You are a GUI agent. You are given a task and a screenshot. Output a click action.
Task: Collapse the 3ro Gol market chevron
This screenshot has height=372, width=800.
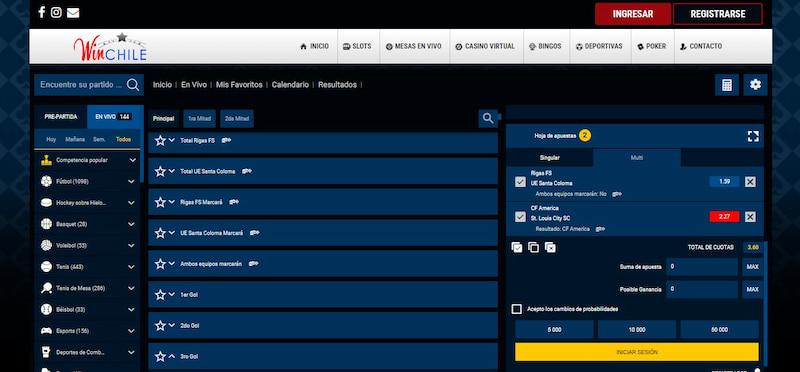click(172, 356)
